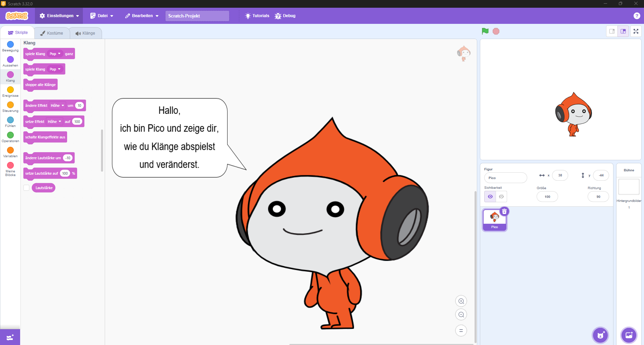644x345 pixels.
Task: Edit value 10 in 'ändere Effekt' block
Action: click(80, 105)
